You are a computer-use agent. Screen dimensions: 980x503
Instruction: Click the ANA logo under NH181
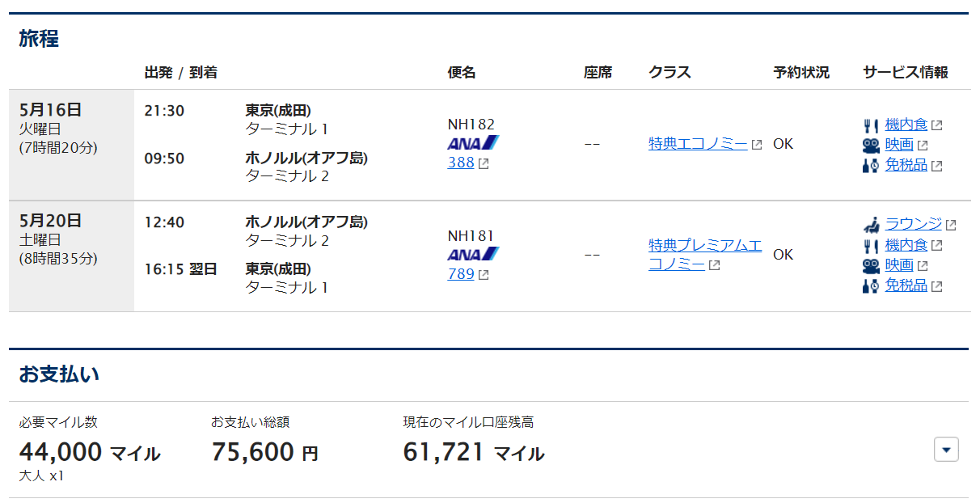[x=473, y=254]
